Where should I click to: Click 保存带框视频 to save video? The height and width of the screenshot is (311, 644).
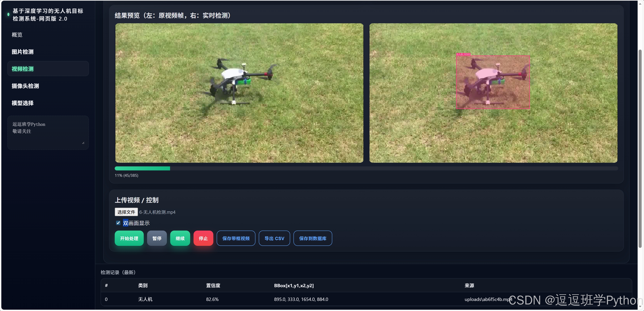point(236,238)
